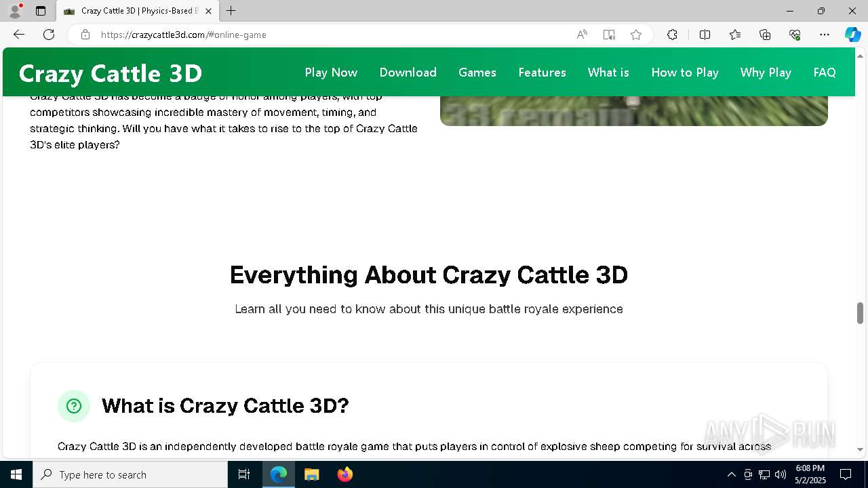Viewport: 868px width, 488px height.
Task: Open Copilot sidebar icon
Action: click(852, 35)
